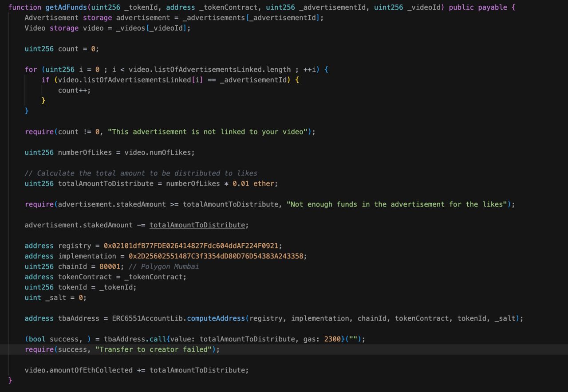Viewport: 568px width, 392px height.
Task: Click the underlined totalAmountToDistribute after '-='
Action: 197,225
